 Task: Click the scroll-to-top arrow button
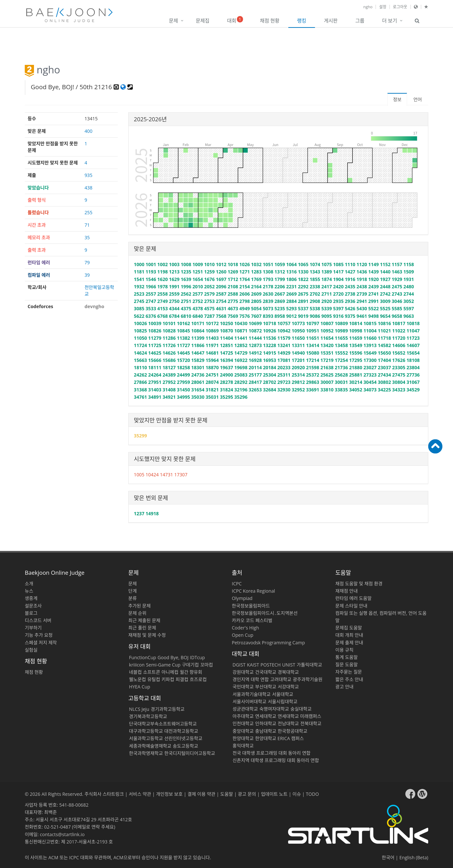coord(435,446)
